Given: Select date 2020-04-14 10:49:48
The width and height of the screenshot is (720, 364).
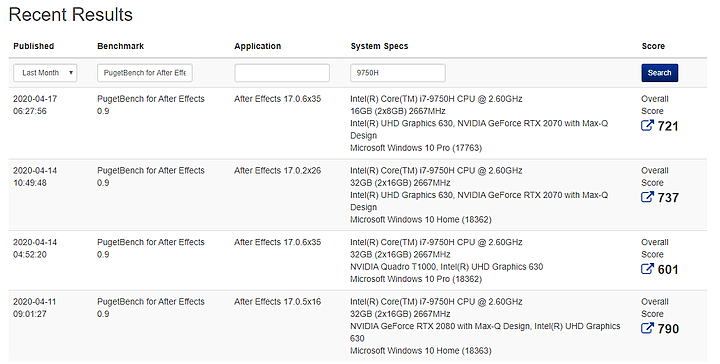Looking at the screenshot, I should pos(35,177).
